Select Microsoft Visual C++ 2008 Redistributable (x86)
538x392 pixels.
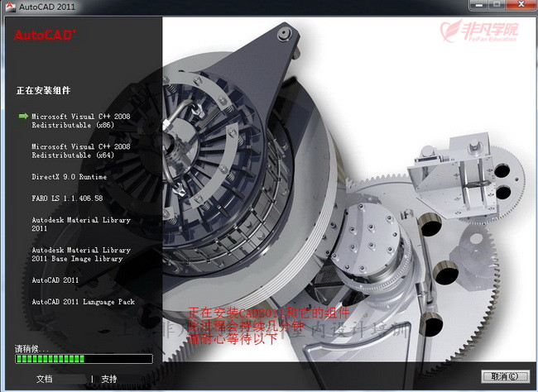coord(81,121)
